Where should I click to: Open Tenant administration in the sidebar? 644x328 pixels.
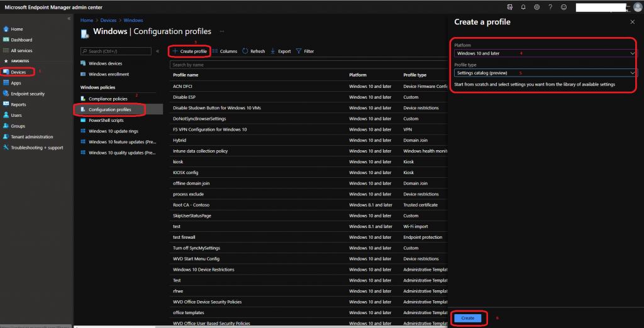(x=32, y=137)
